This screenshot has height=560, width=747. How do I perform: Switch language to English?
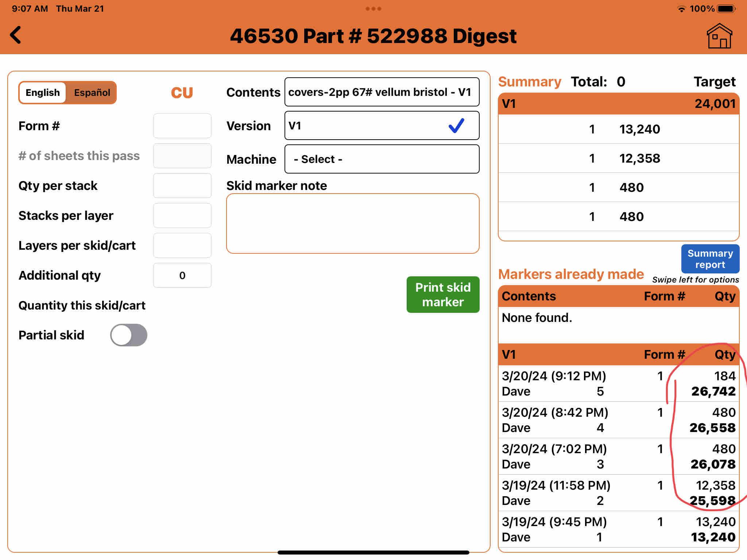click(x=43, y=93)
